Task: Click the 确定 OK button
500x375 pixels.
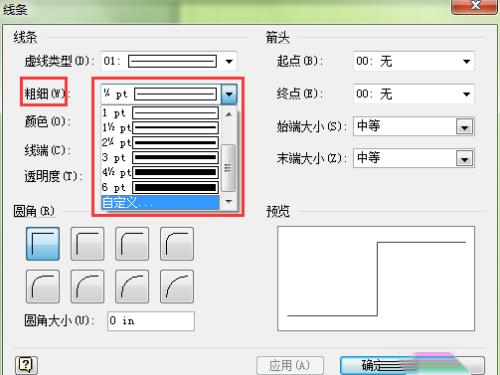Action: 412,365
